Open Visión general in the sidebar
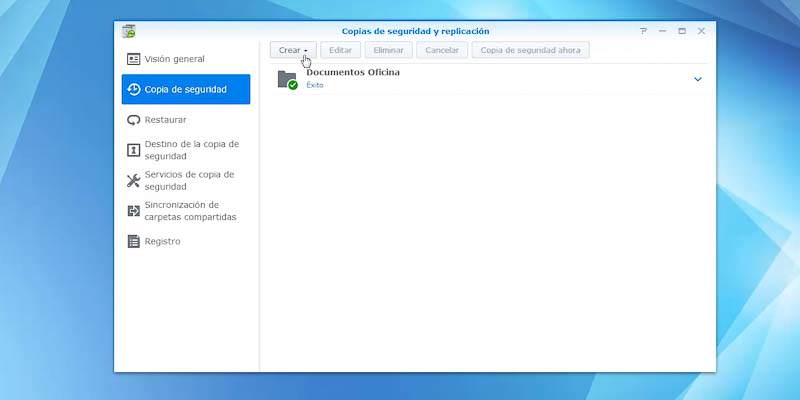This screenshot has height=400, width=800. (186, 59)
